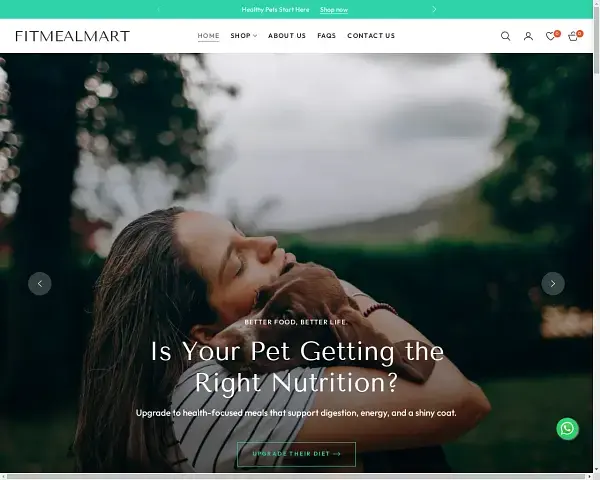Go to previous hero slide

(x=40, y=284)
